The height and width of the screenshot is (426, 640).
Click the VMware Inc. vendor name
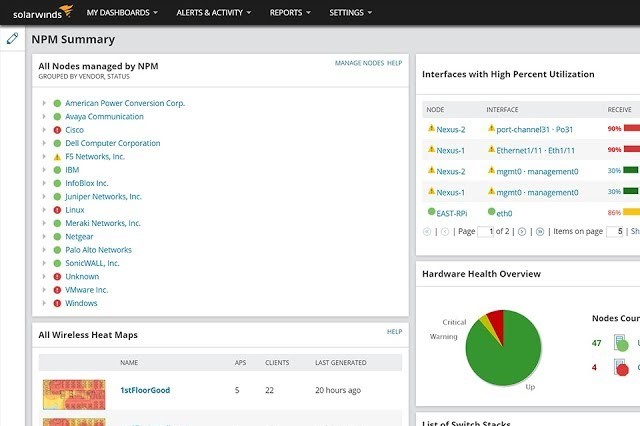coord(87,290)
